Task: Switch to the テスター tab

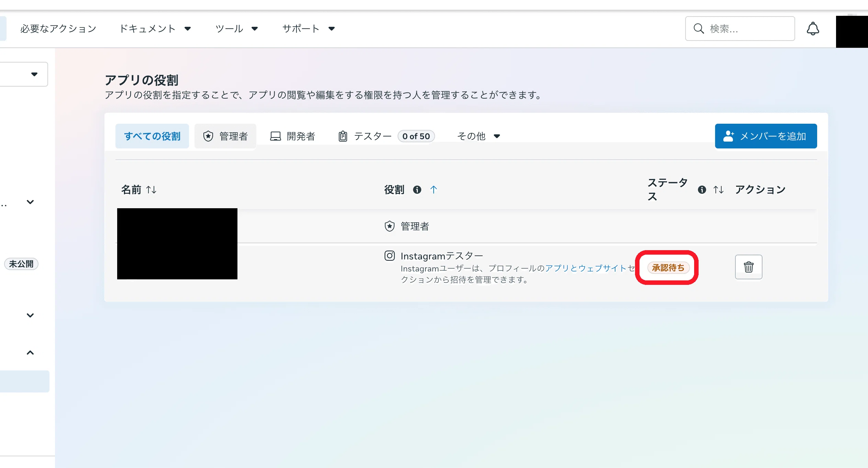Action: 386,136
